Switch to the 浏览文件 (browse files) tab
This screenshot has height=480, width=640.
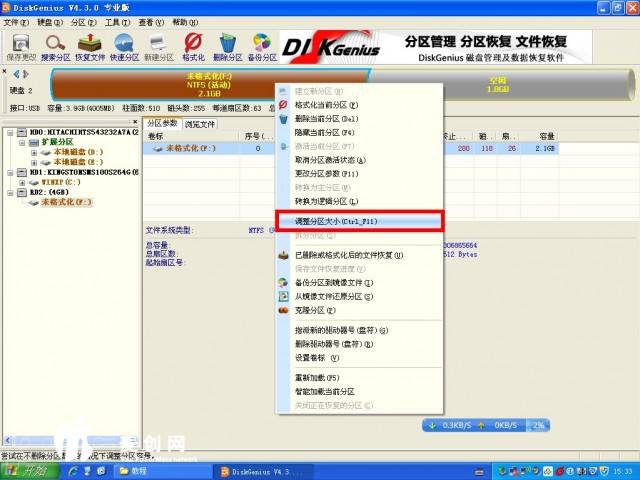tap(199, 124)
